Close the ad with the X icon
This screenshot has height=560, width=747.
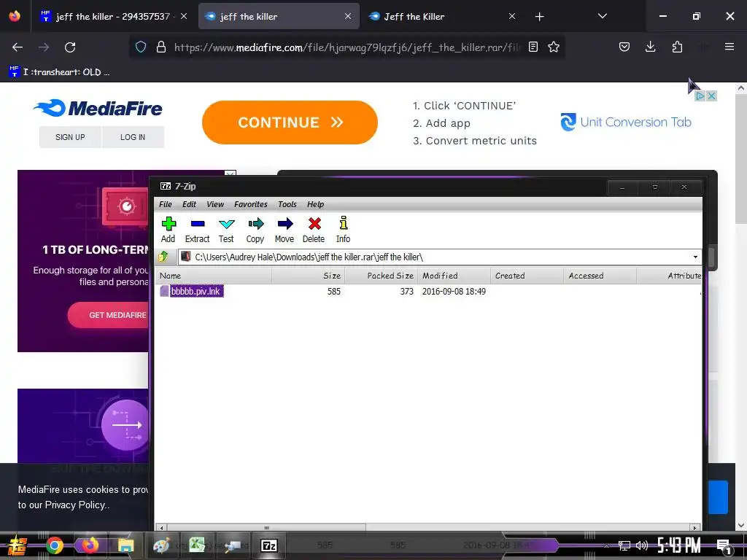(x=711, y=96)
